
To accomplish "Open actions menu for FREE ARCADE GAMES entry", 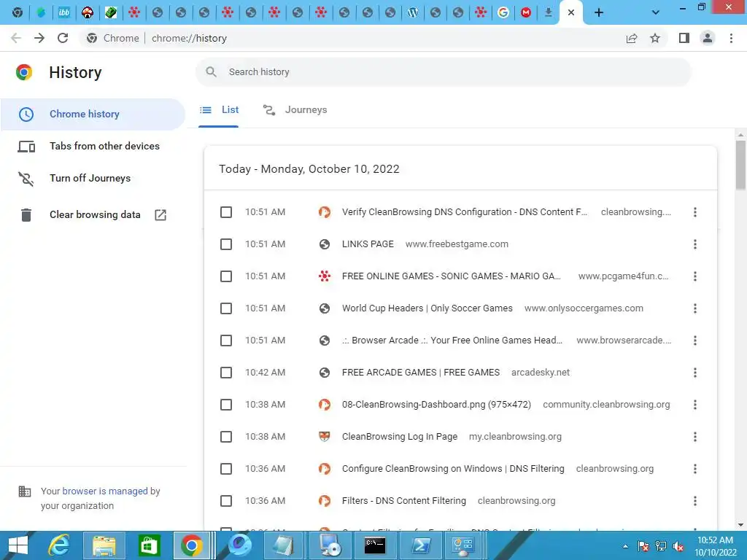I will [695, 373].
